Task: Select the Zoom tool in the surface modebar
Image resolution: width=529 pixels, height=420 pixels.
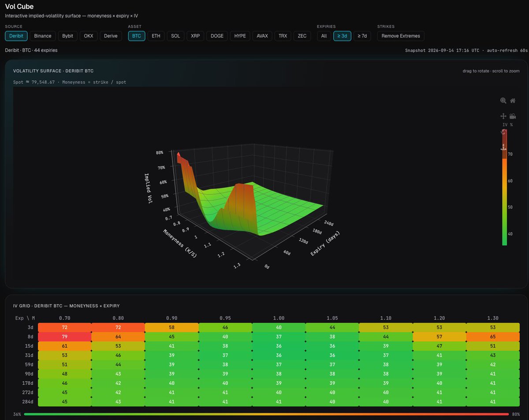Action: tap(503, 100)
